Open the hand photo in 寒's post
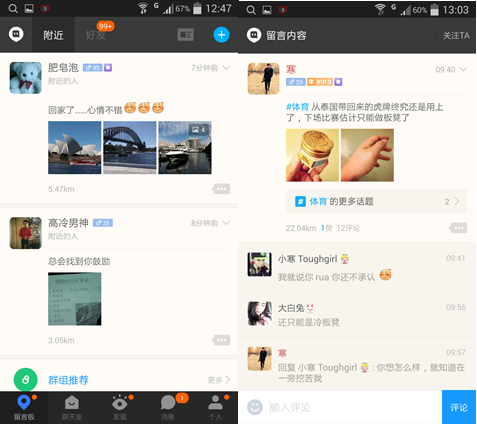 [x=367, y=155]
